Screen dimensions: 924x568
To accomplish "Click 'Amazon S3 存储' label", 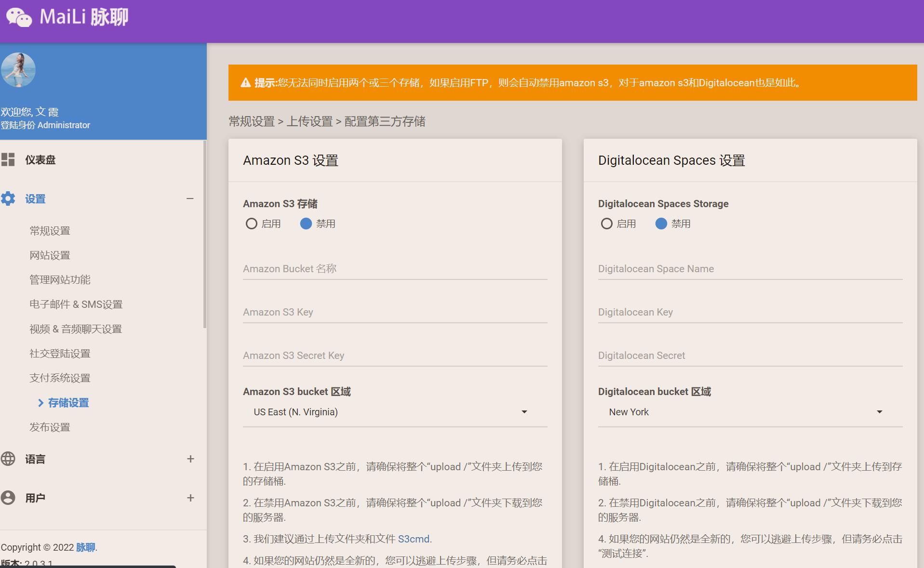I will pos(281,204).
